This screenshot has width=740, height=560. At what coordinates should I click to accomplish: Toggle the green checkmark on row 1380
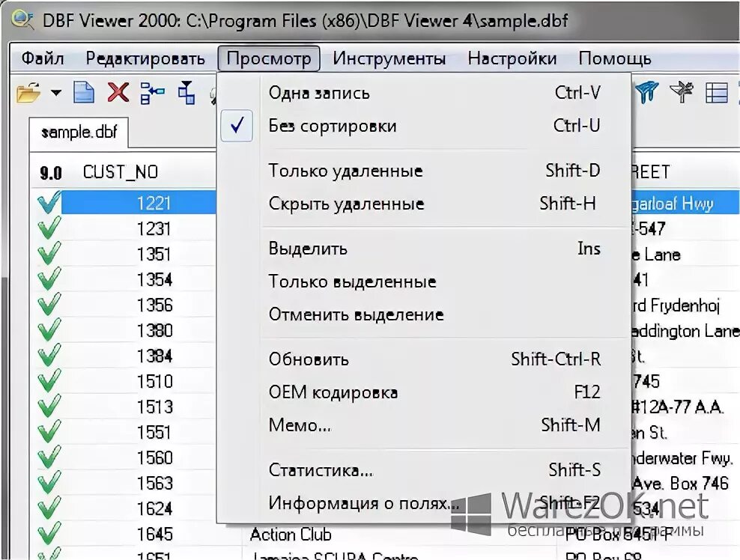pos(49,330)
